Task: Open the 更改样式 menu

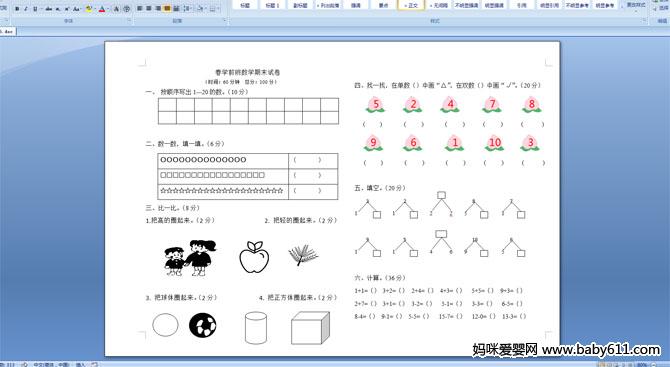Action: pos(635,5)
